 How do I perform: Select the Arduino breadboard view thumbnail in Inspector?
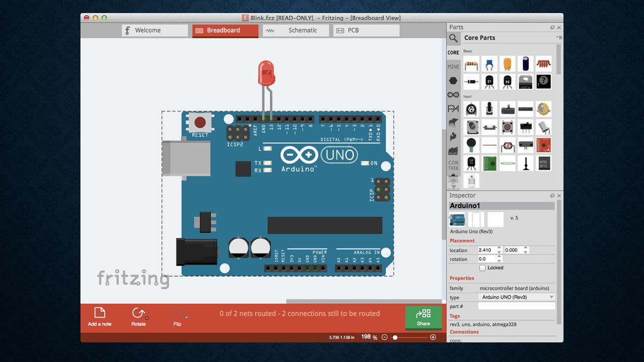[457, 220]
